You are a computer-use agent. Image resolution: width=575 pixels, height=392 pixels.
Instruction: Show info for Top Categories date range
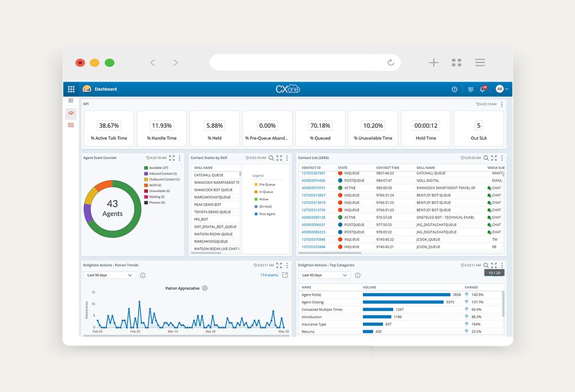(358, 275)
